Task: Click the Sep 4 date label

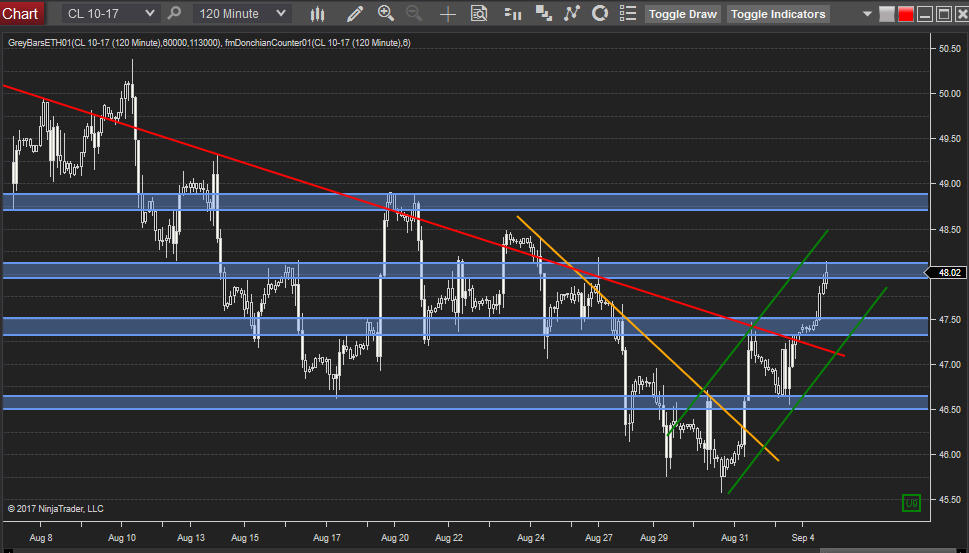Action: tap(803, 538)
